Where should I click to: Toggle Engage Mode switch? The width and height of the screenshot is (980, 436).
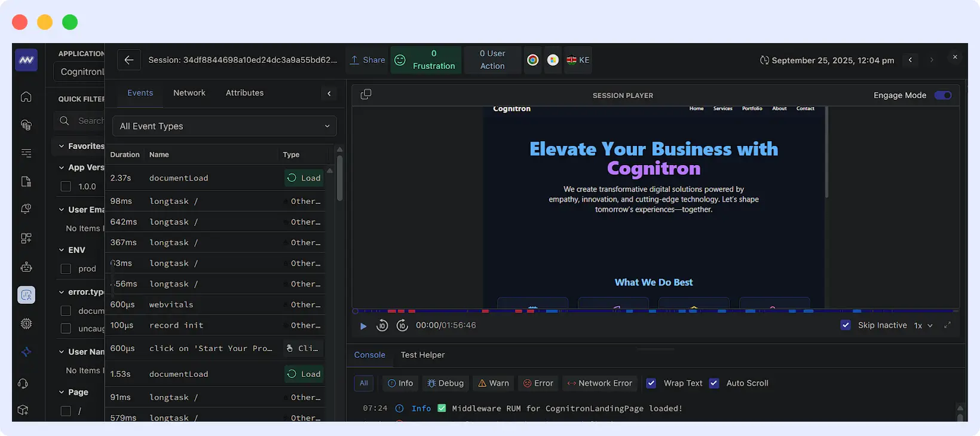coord(943,95)
